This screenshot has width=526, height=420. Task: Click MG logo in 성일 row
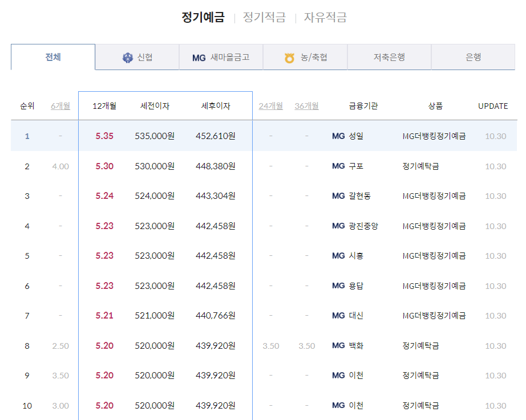click(x=338, y=136)
